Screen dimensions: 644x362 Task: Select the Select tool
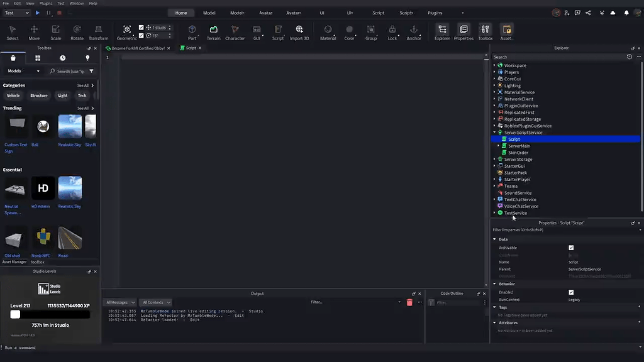[13, 33]
